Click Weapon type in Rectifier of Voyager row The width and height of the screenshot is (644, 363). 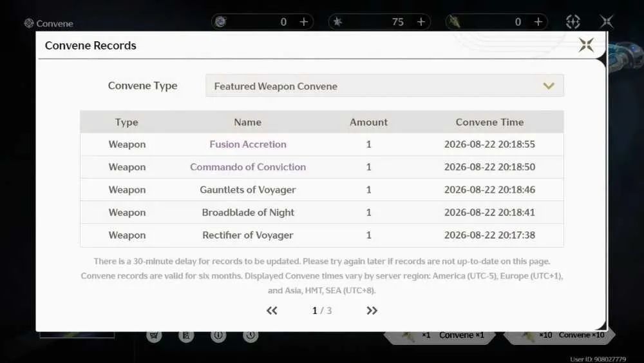click(x=127, y=235)
